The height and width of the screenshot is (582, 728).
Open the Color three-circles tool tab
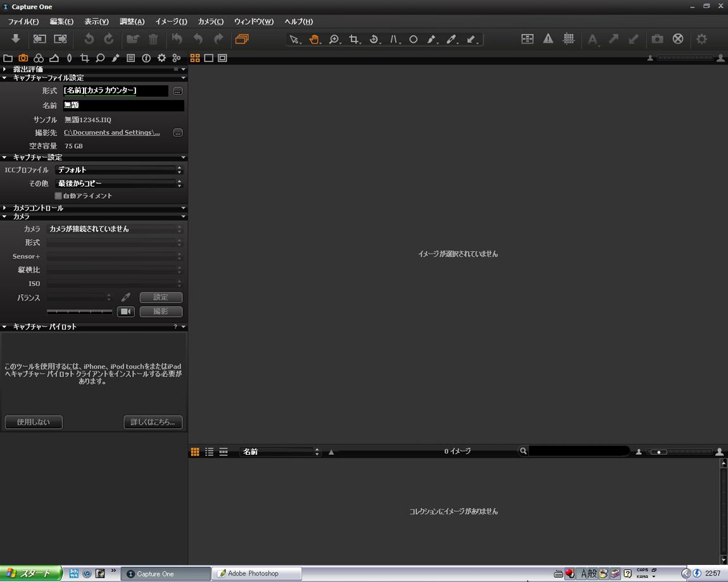pyautogui.click(x=39, y=58)
